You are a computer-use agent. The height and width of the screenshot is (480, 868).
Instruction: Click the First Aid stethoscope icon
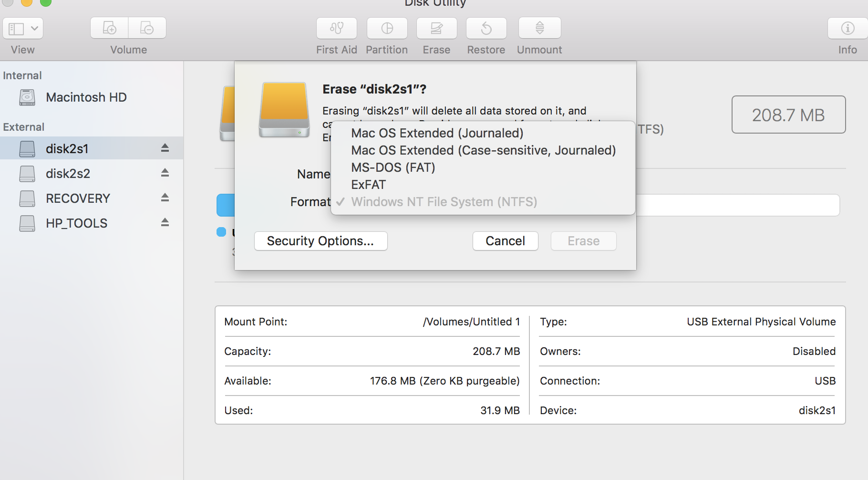tap(337, 29)
